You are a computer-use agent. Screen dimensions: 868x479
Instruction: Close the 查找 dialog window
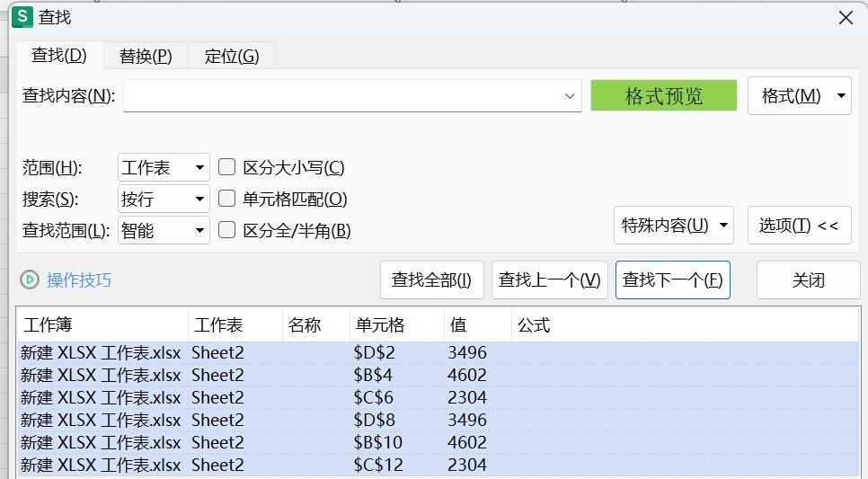click(846, 18)
